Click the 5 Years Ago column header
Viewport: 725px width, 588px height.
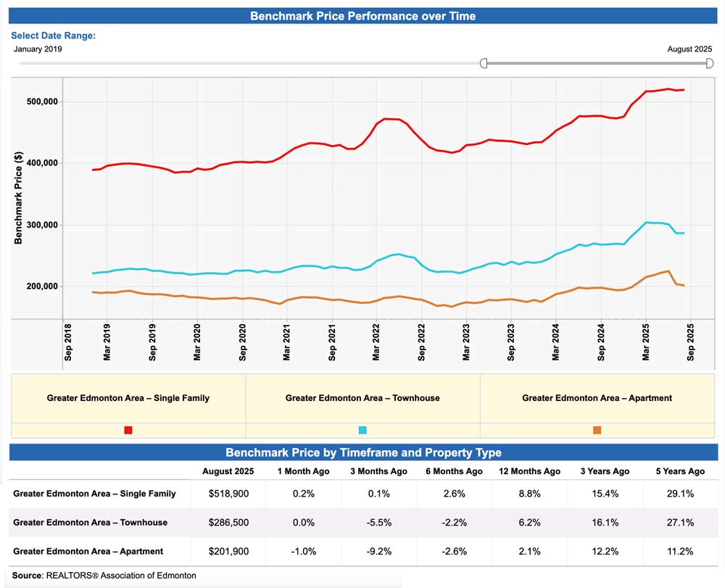pyautogui.click(x=679, y=471)
